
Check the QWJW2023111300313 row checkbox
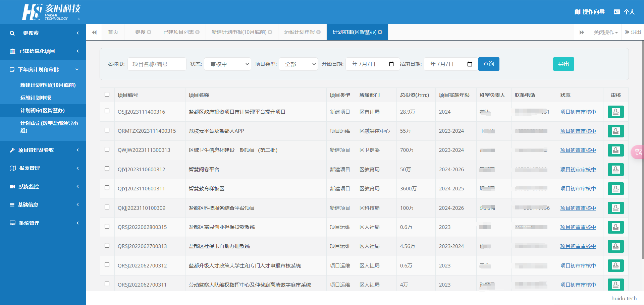pyautogui.click(x=107, y=149)
